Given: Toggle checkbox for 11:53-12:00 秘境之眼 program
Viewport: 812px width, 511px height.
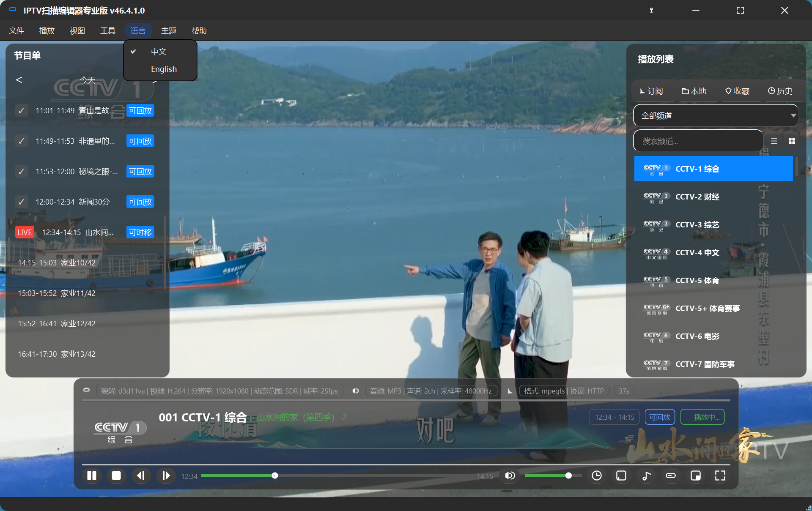Looking at the screenshot, I should pos(22,172).
